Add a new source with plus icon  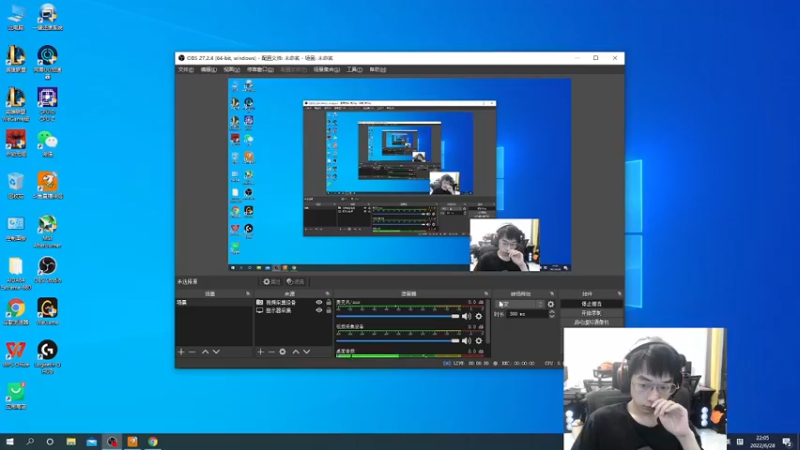click(260, 352)
